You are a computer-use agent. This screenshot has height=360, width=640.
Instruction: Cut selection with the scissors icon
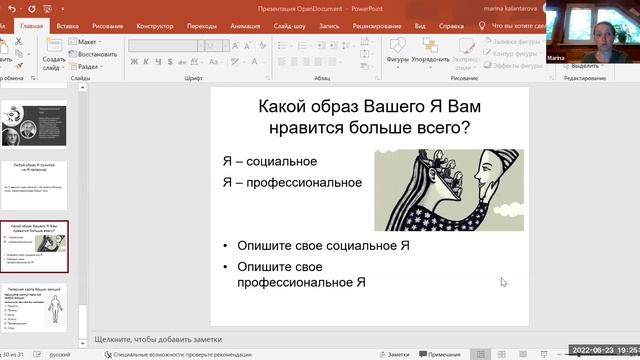18,41
